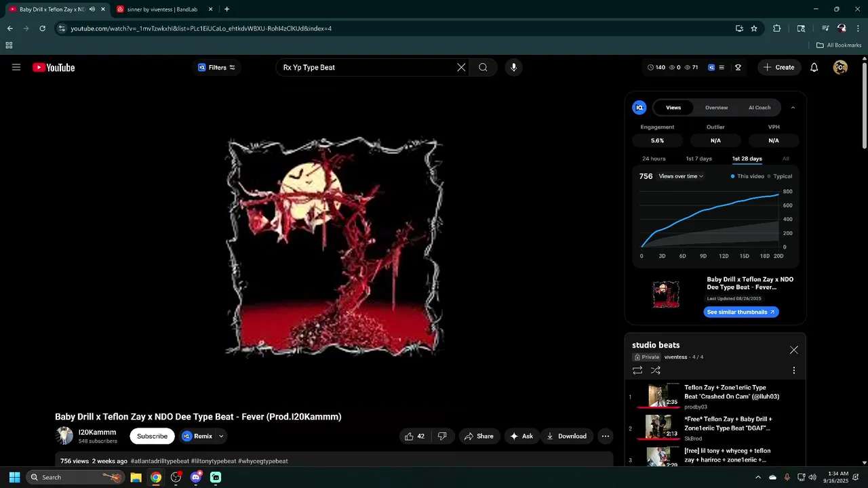Run search with the magnifier button
868x488 pixels.
[483, 67]
